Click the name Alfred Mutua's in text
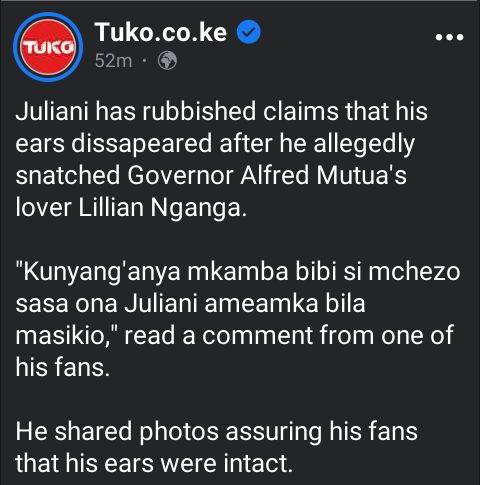480x485 pixels. pyautogui.click(x=323, y=175)
